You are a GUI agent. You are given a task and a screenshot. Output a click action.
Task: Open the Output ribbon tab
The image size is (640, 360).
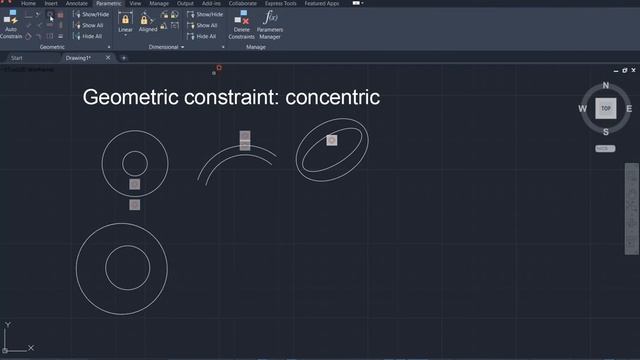click(x=185, y=3)
